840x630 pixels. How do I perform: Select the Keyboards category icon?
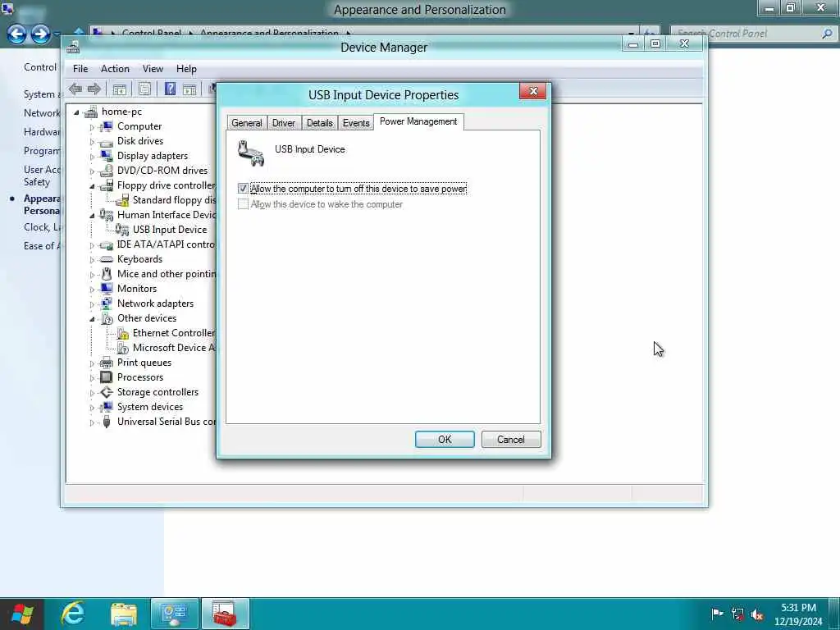coord(107,259)
